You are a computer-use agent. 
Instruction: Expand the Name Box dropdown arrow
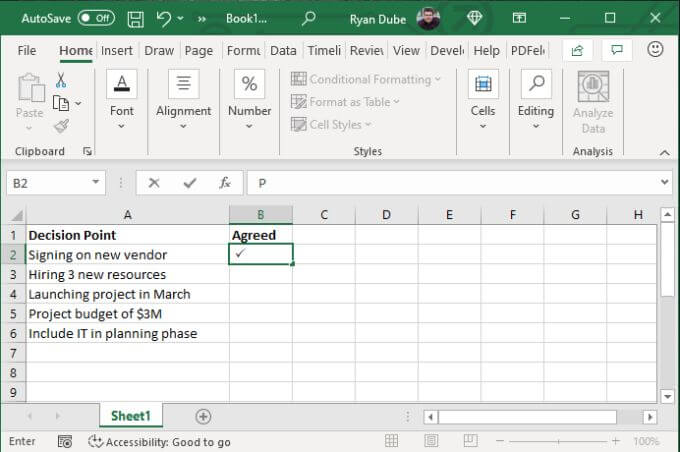pyautogui.click(x=96, y=183)
